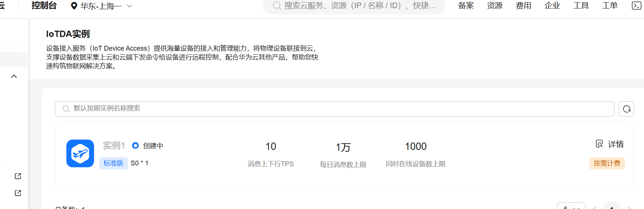Viewport: 644px width, 209px height.
Task: Open the 工具 menu
Action: click(581, 6)
